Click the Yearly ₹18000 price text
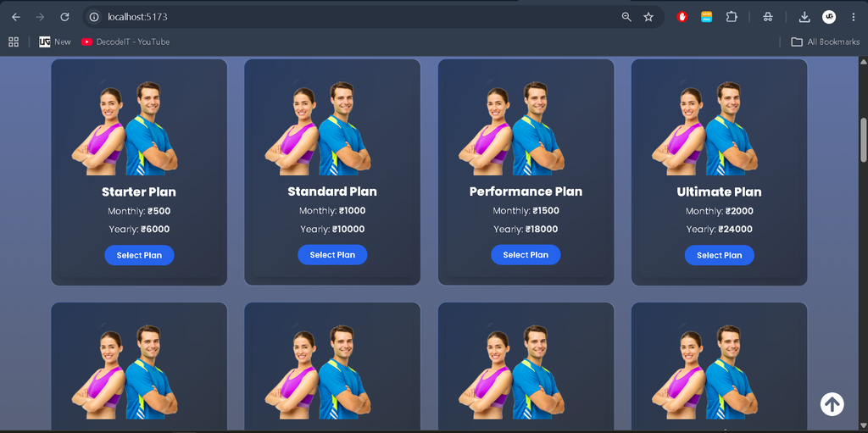This screenshot has height=433, width=868. tap(526, 230)
